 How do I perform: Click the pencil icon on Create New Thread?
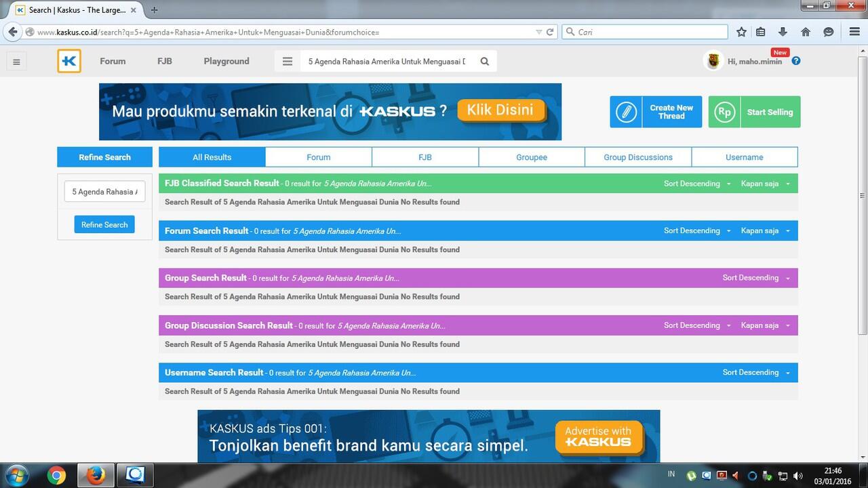[x=626, y=112]
